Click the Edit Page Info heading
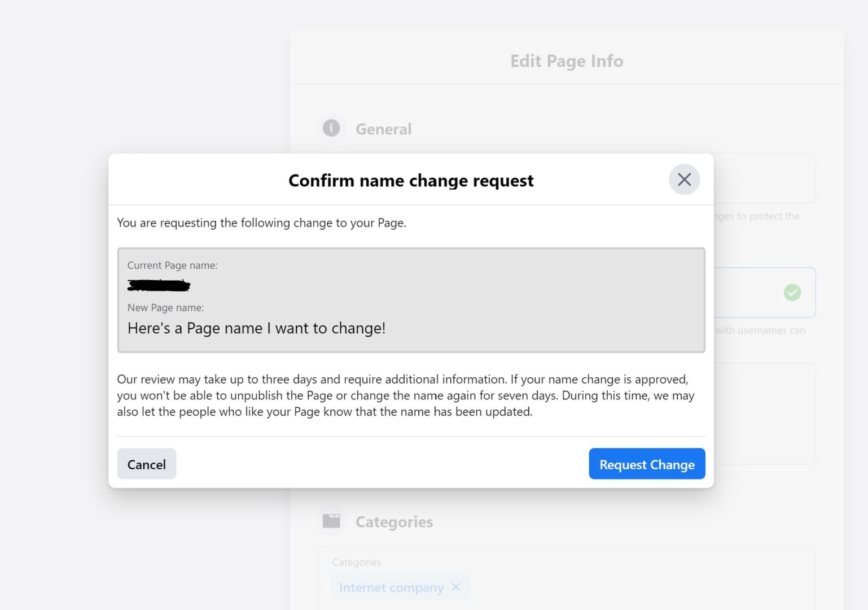Screen dimensions: 868x610 point(566,61)
